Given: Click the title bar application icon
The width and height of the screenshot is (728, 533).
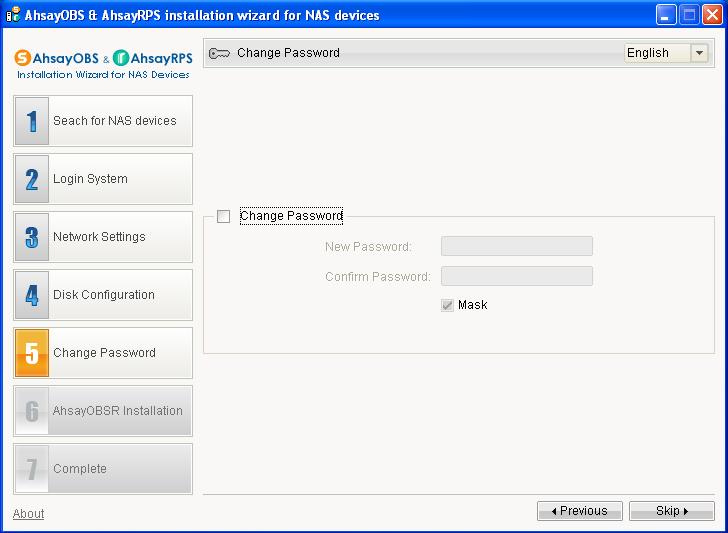Looking at the screenshot, I should tap(13, 15).
